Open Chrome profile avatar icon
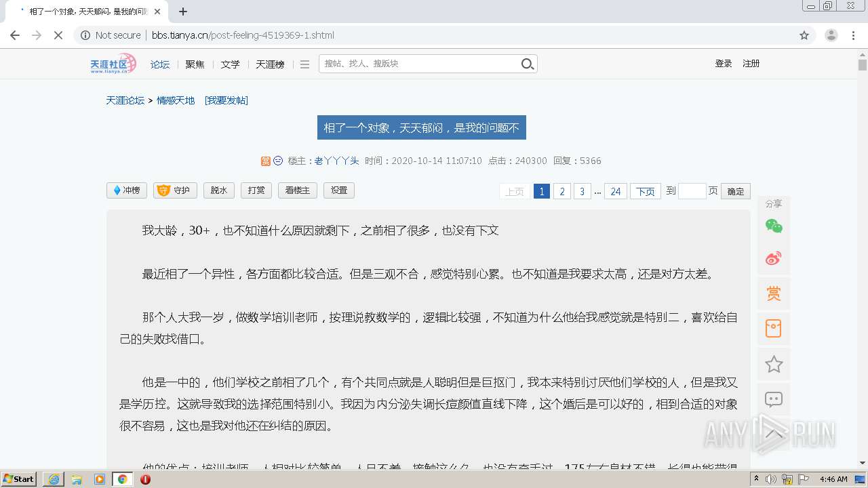Image resolution: width=868 pixels, height=488 pixels. (831, 35)
